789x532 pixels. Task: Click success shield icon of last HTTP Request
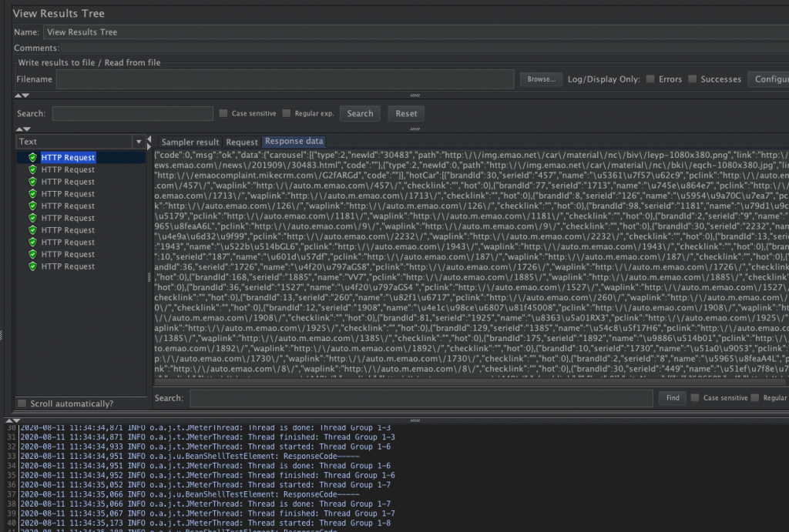[32, 266]
